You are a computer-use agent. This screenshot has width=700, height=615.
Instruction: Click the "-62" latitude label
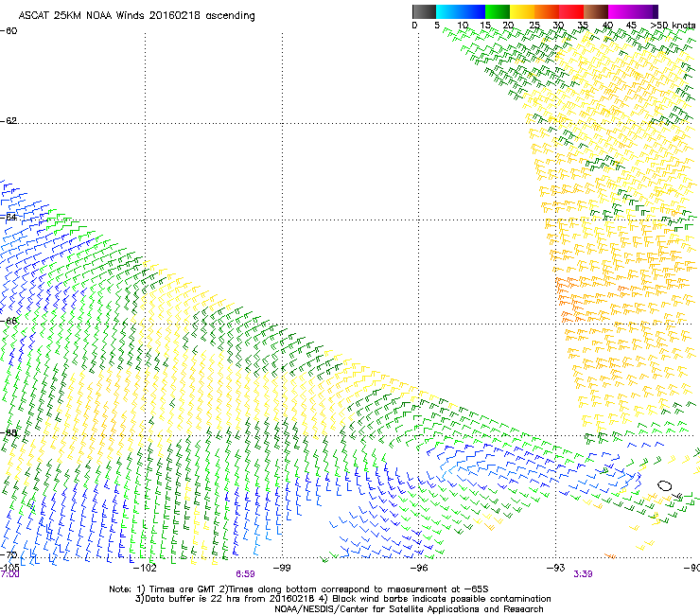coord(9,120)
